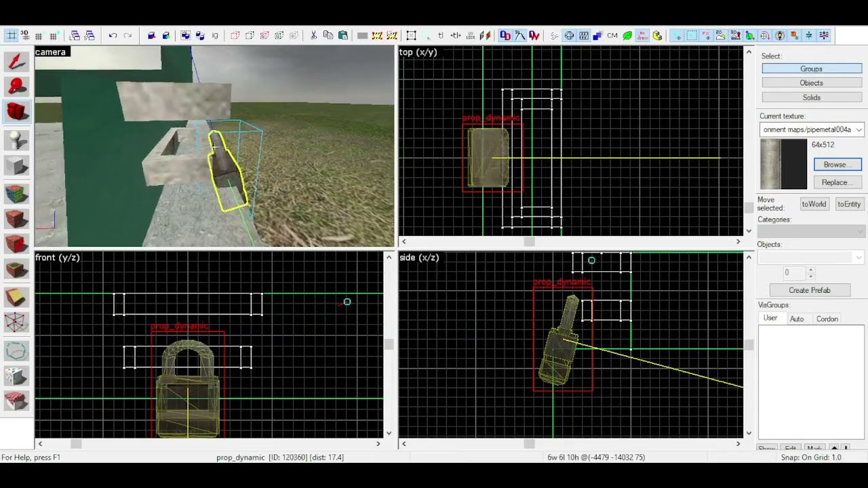Toggle the 3D grid button
The image size is (868, 488).
[24, 36]
